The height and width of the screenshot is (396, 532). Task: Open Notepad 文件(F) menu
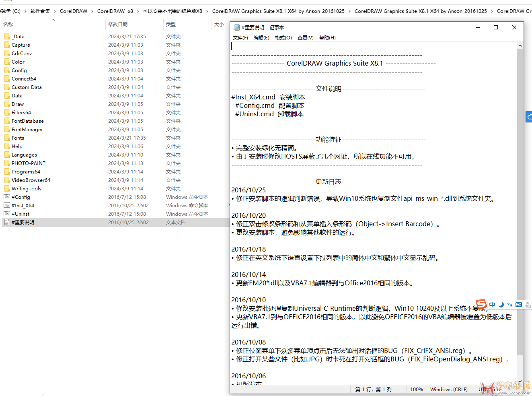click(240, 38)
